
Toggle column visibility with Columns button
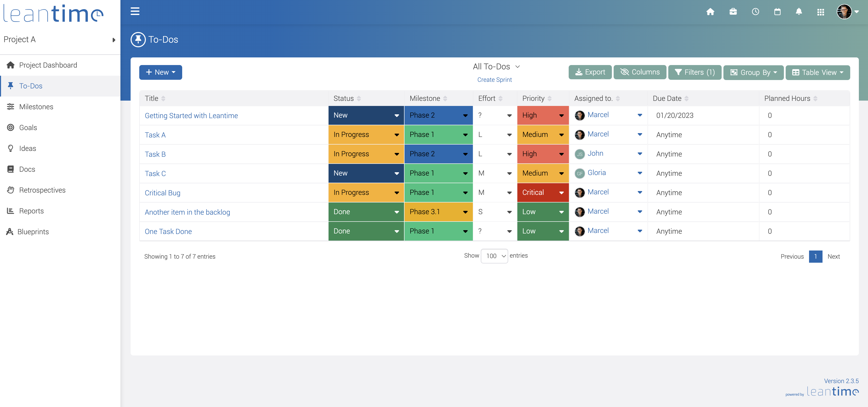tap(640, 72)
